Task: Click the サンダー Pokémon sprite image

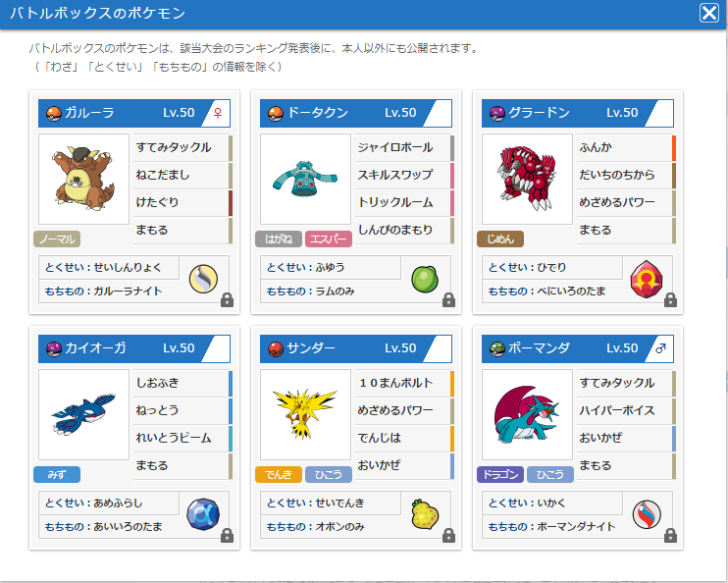Action: (x=305, y=414)
